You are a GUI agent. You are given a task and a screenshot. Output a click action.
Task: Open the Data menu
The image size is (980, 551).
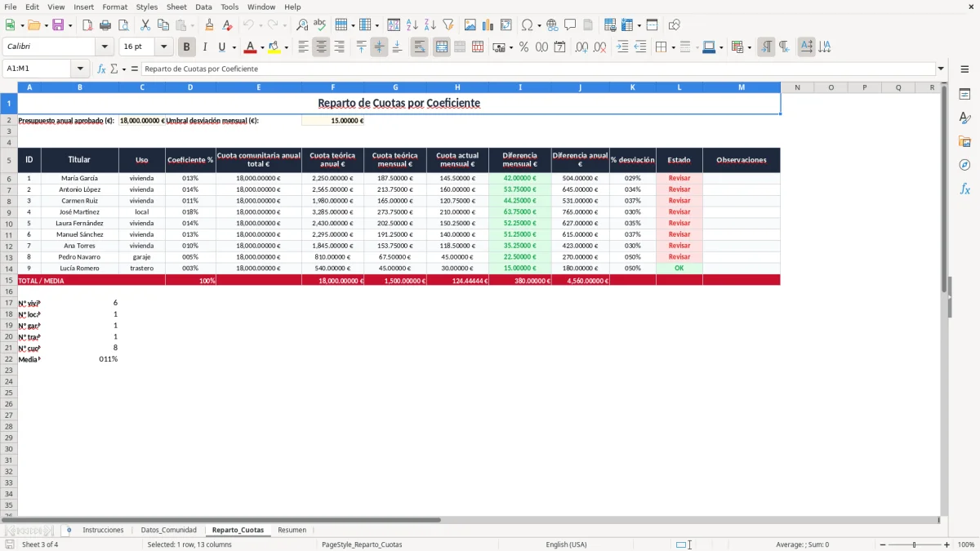[203, 7]
